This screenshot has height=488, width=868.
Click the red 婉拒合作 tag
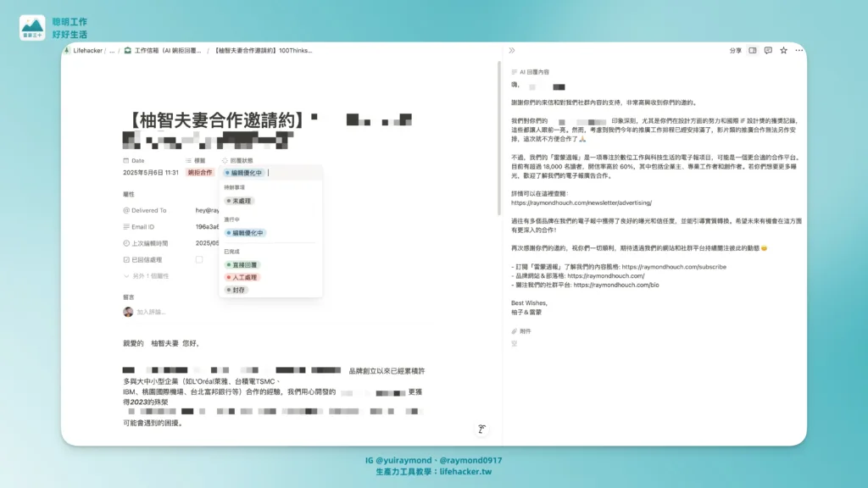[203, 172]
